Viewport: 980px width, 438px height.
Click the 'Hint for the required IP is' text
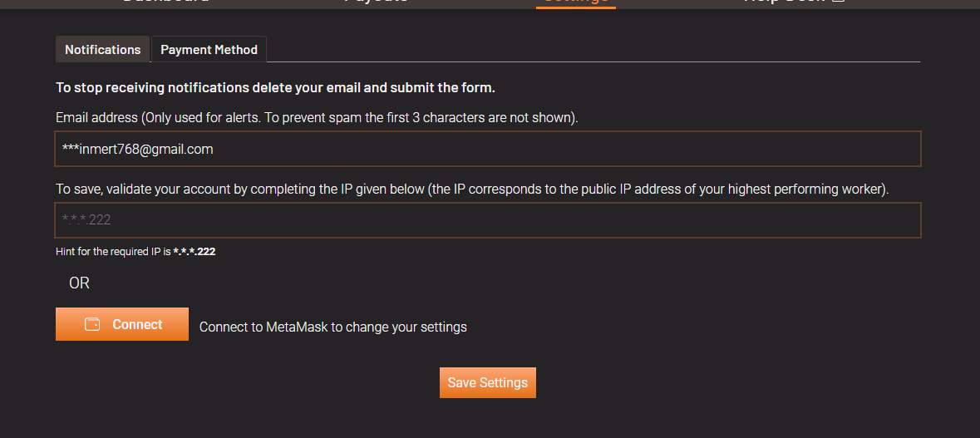tap(113, 251)
